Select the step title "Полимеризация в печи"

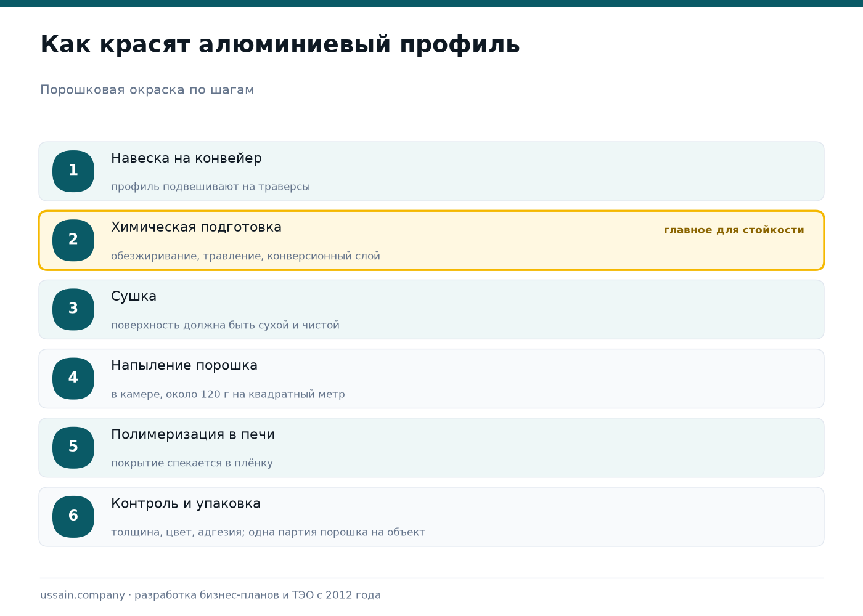point(193,434)
